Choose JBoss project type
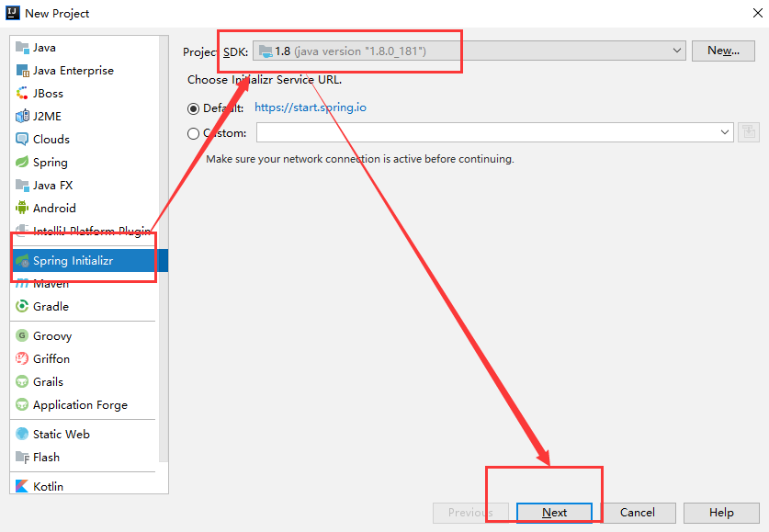The height and width of the screenshot is (532, 769). click(85, 93)
